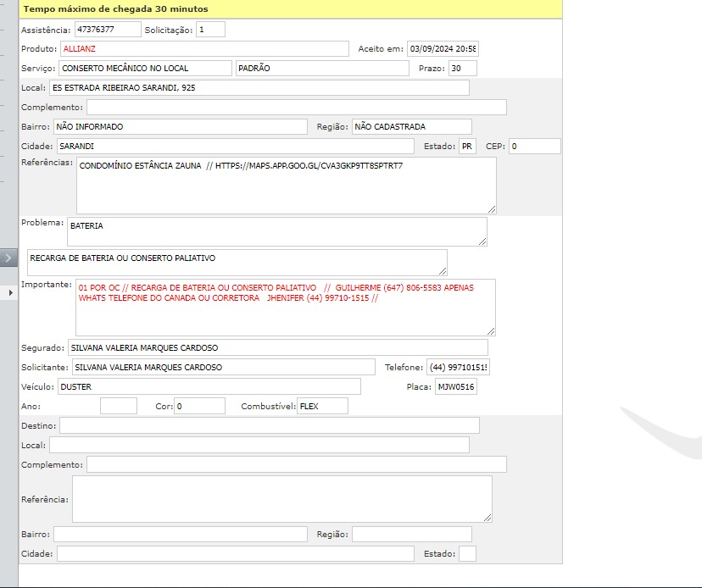Select the Telefone field
The height and width of the screenshot is (588, 702).
coord(458,367)
